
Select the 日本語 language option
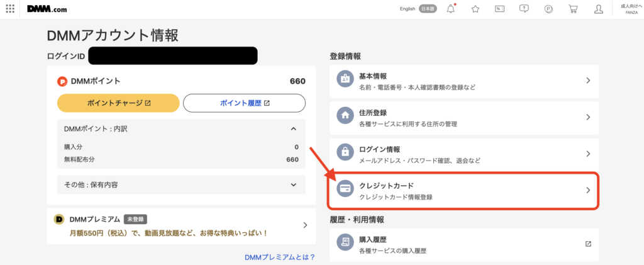428,9
